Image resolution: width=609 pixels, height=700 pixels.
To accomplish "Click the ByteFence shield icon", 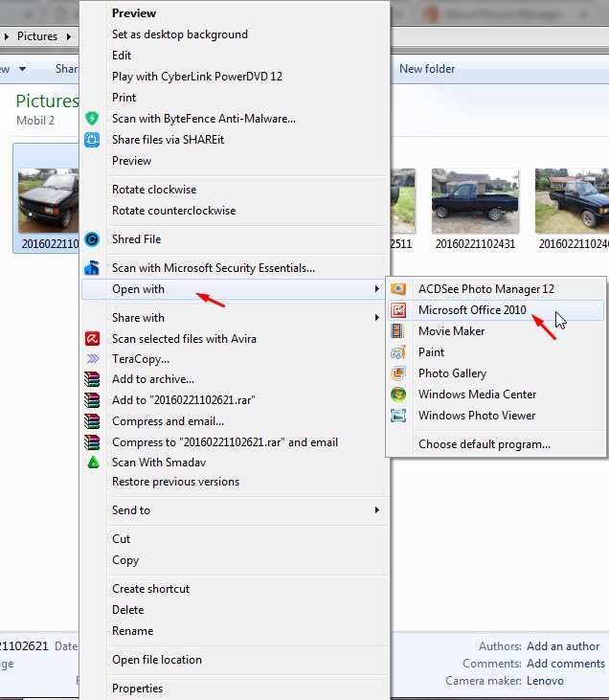I will click(92, 119).
